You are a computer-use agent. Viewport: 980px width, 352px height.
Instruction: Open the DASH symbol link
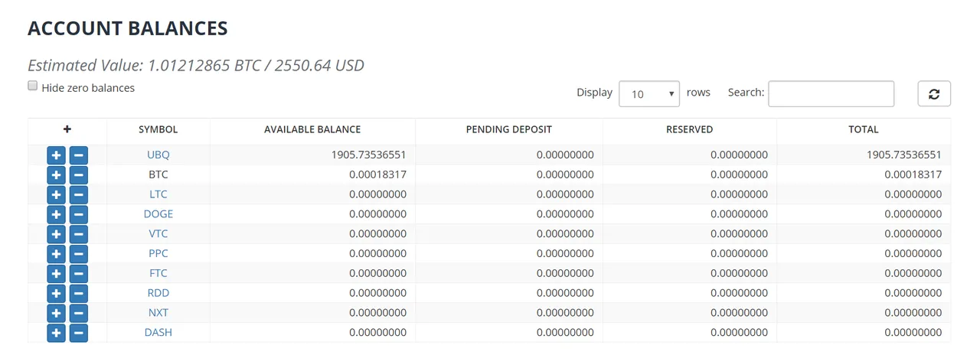[158, 333]
